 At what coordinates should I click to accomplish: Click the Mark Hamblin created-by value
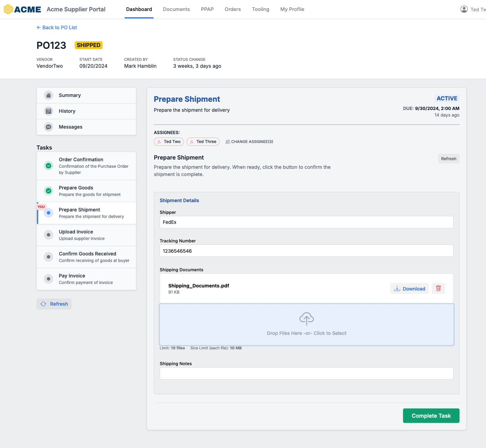[x=140, y=66]
